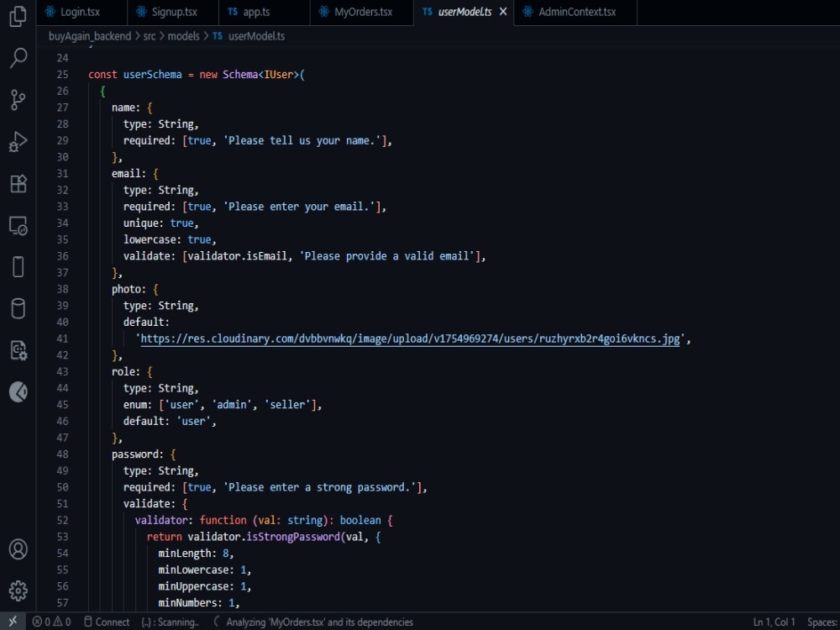Click models in the breadcrumb path

183,36
